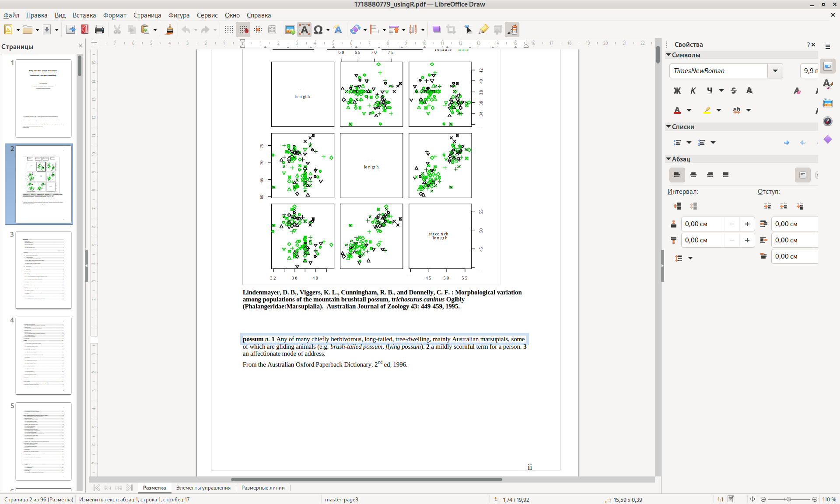Click the Shadow icon in the toolbar
The width and height of the screenshot is (840, 504).
point(436,29)
